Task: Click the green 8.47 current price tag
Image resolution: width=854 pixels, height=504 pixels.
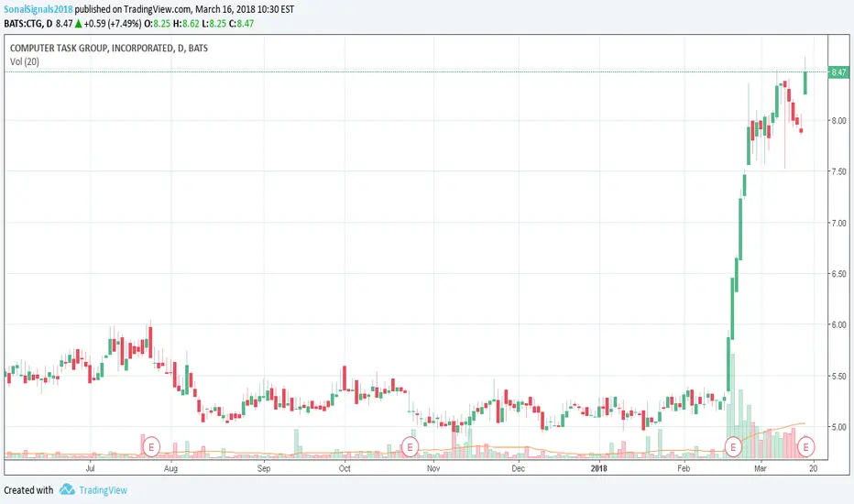Action: coord(838,71)
